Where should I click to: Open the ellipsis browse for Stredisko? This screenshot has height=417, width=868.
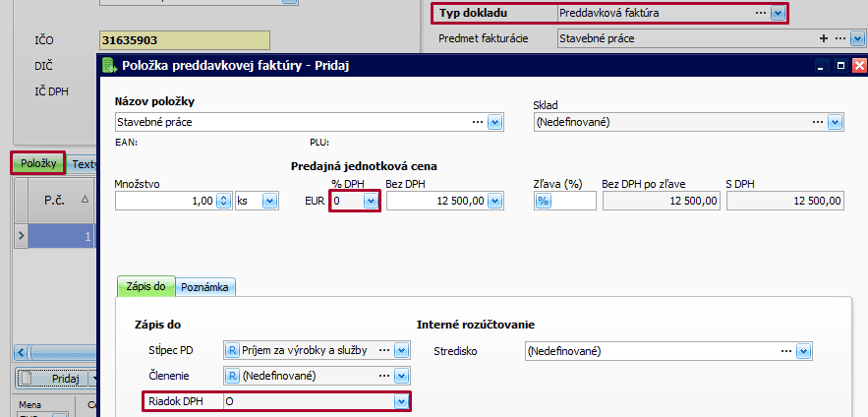pos(786,351)
